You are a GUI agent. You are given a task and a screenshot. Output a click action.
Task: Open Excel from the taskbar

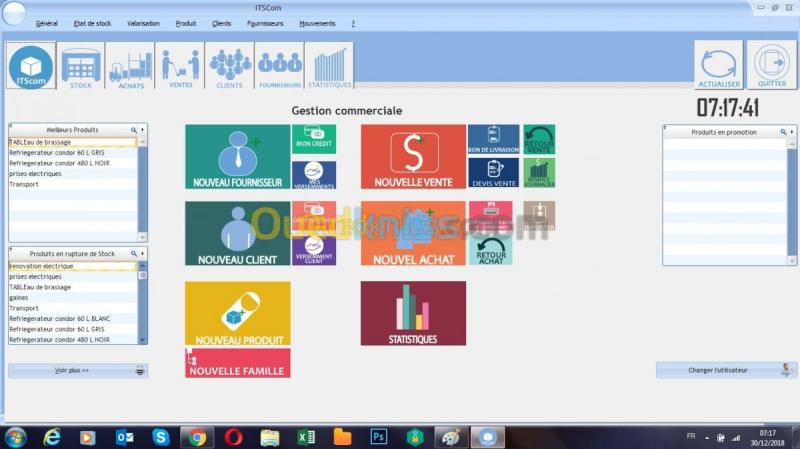(306, 438)
